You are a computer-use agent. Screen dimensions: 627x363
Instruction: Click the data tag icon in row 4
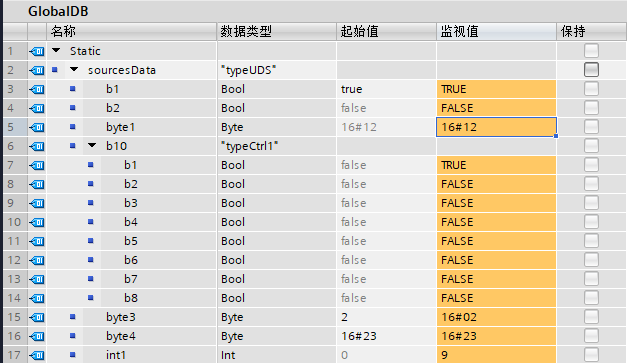37,108
